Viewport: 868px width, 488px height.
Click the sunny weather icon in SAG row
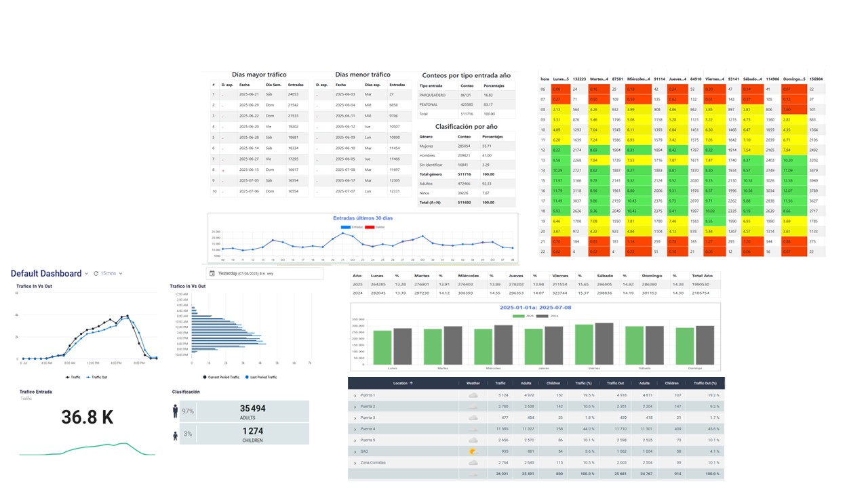coord(473,451)
